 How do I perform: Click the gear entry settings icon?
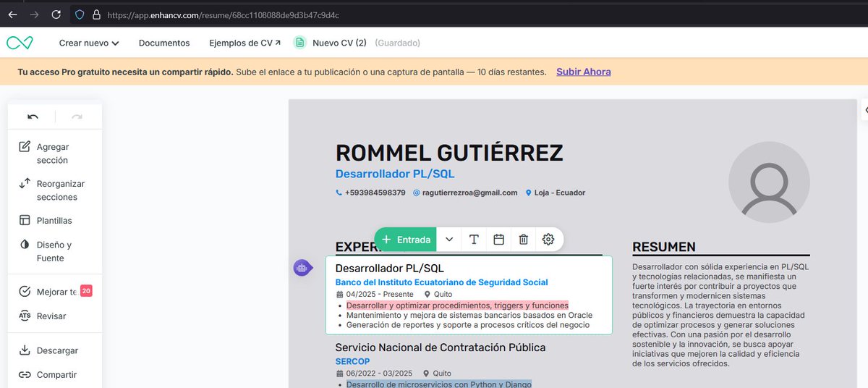tap(548, 239)
